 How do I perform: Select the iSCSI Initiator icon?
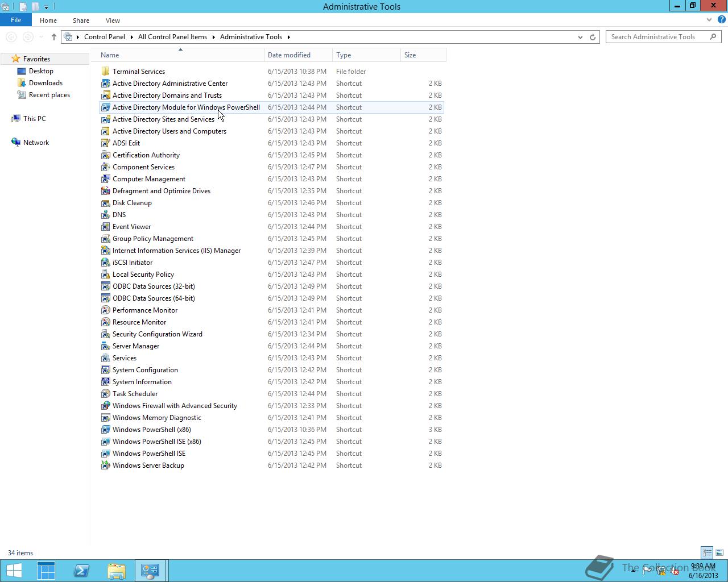tap(105, 263)
